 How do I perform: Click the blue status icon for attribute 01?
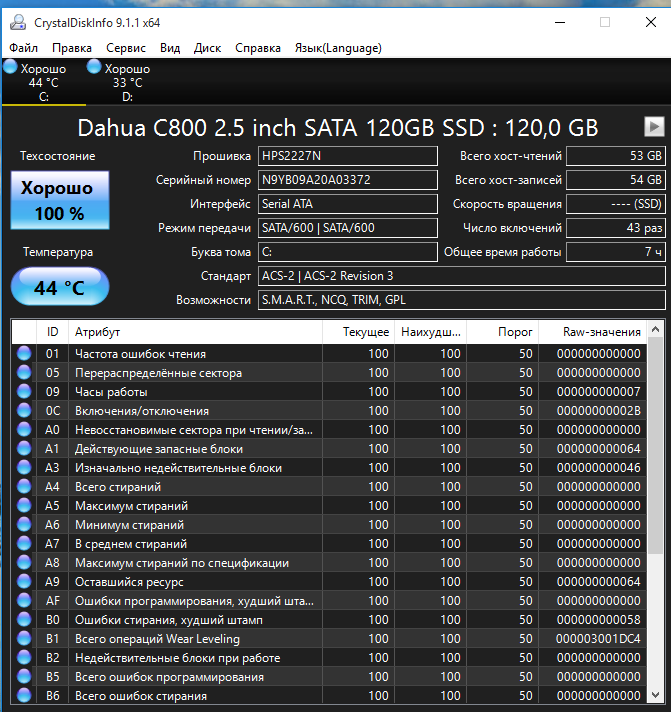pyautogui.click(x=24, y=354)
